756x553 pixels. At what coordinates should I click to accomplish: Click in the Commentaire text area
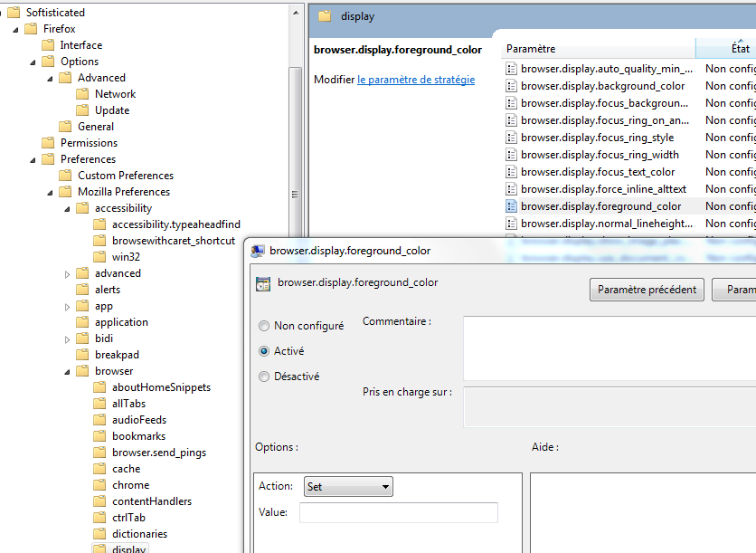610,348
